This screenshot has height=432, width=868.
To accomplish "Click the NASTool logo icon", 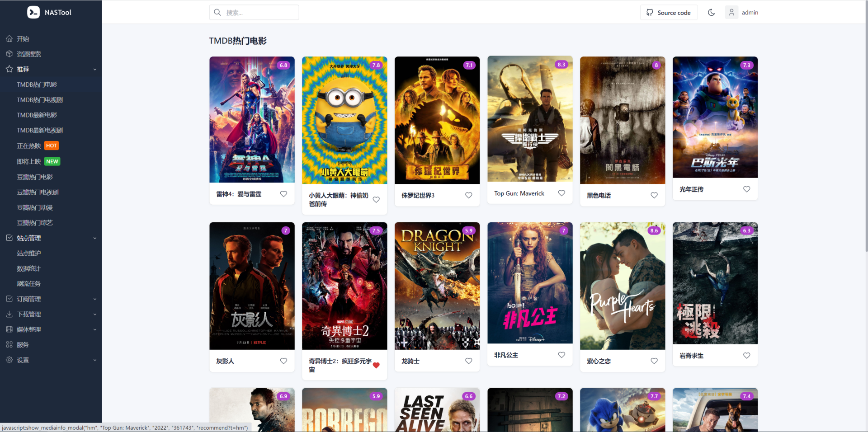I will click(x=33, y=12).
